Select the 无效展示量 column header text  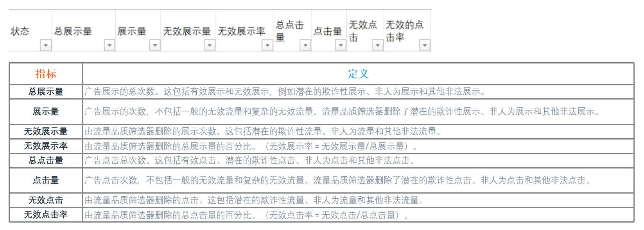coord(187,31)
